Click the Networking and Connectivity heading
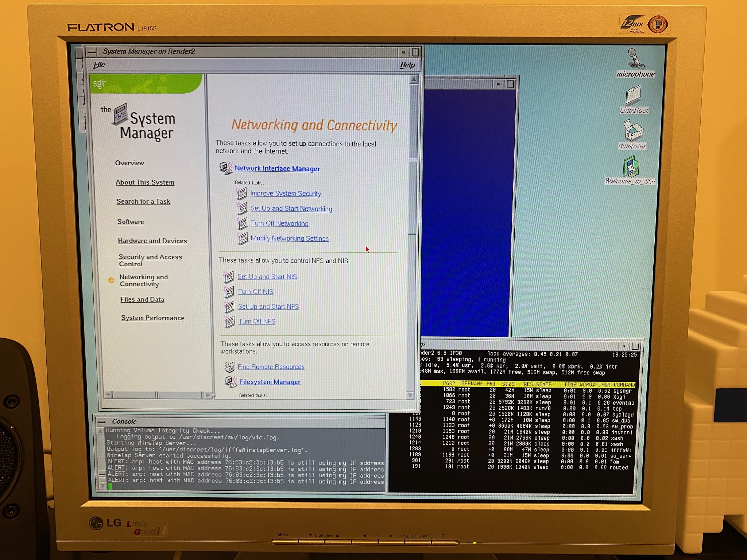747x560 pixels. [x=314, y=125]
